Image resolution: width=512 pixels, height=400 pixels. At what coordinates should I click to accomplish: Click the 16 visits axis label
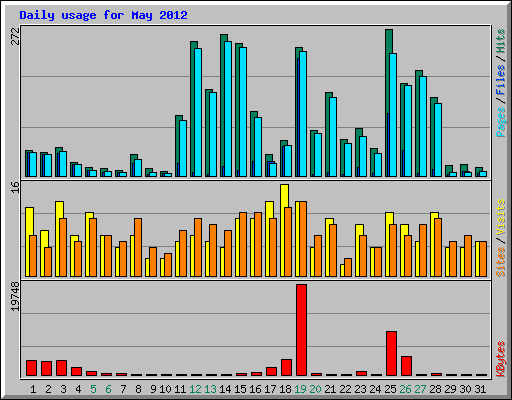click(x=15, y=188)
